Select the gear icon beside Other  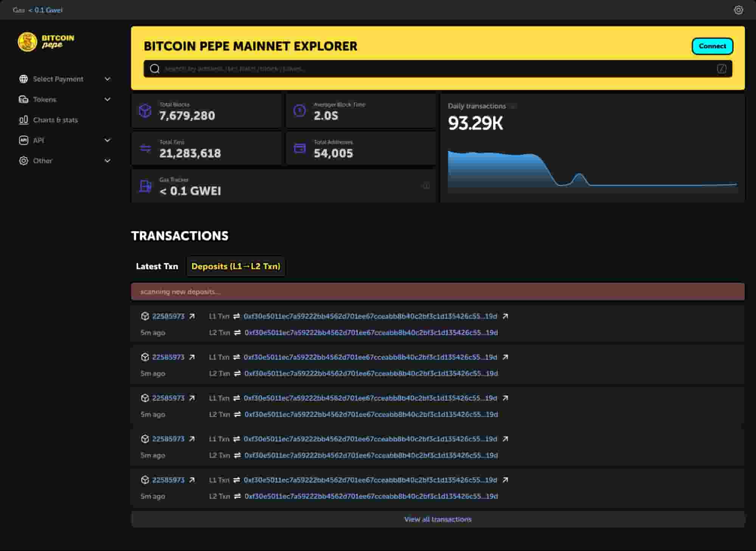tap(24, 161)
